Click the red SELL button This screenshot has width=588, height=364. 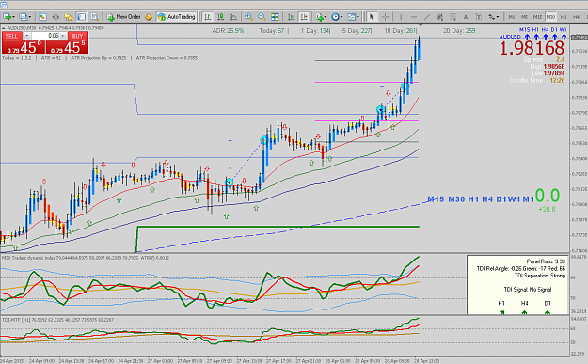[x=12, y=36]
